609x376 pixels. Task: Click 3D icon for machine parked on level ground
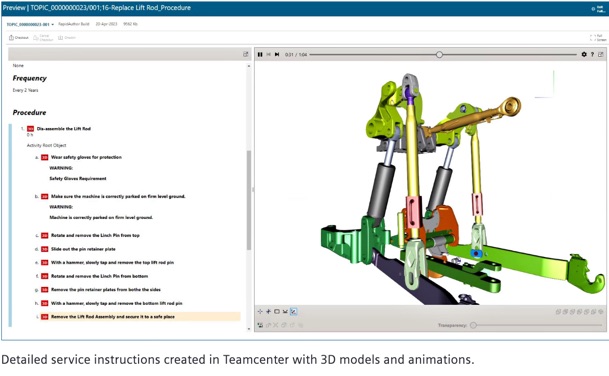(x=45, y=197)
